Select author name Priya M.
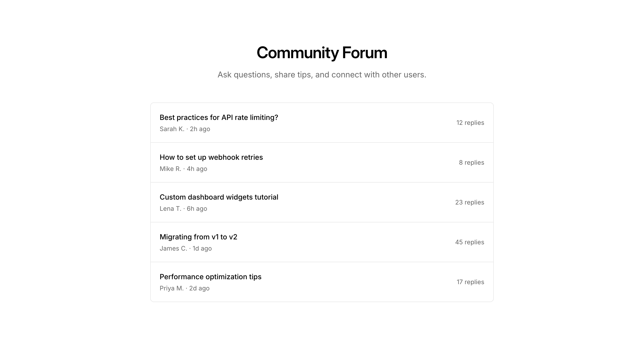The width and height of the screenshot is (644, 345). pos(172,288)
